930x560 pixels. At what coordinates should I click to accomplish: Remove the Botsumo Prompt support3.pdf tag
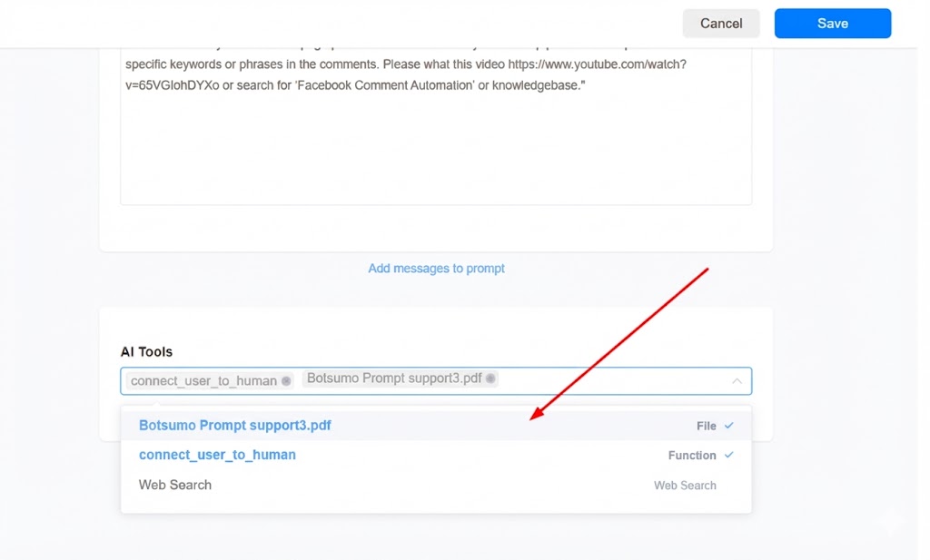[490, 378]
